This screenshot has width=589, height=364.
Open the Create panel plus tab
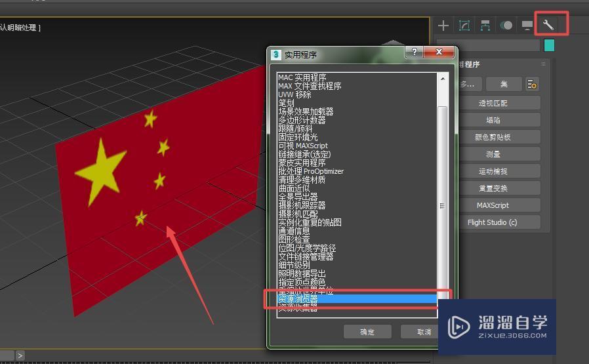click(443, 26)
